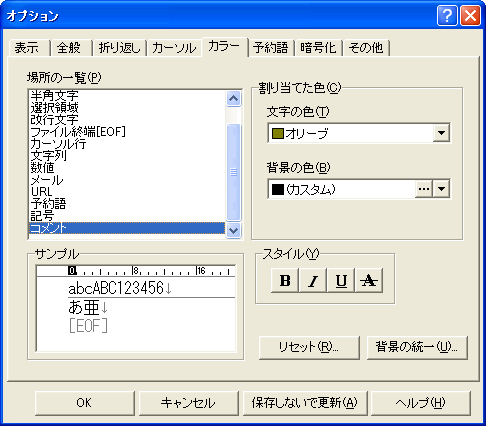This screenshot has width=486, height=426.
Task: Click the OK button
Action: click(x=84, y=403)
